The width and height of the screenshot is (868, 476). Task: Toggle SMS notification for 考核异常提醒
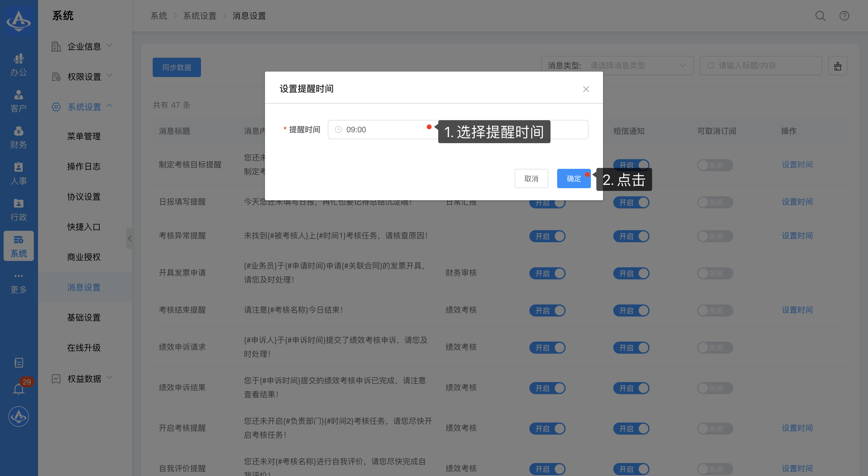pyautogui.click(x=631, y=236)
